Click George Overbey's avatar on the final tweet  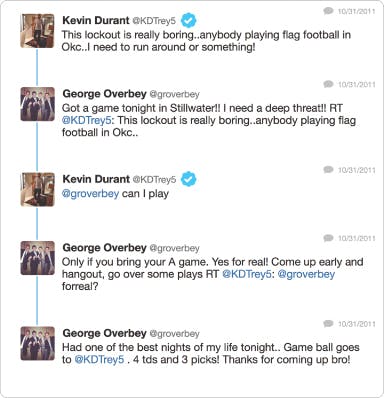pos(37,343)
